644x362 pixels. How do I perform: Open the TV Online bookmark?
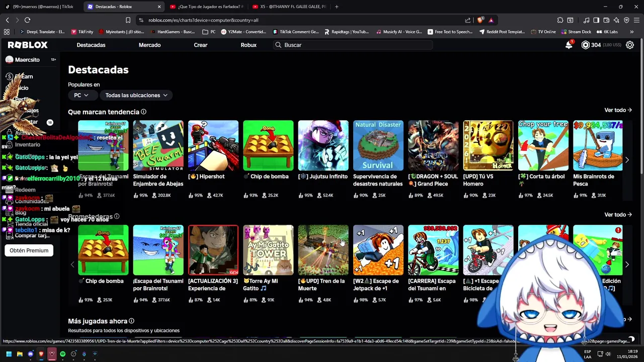tap(543, 32)
